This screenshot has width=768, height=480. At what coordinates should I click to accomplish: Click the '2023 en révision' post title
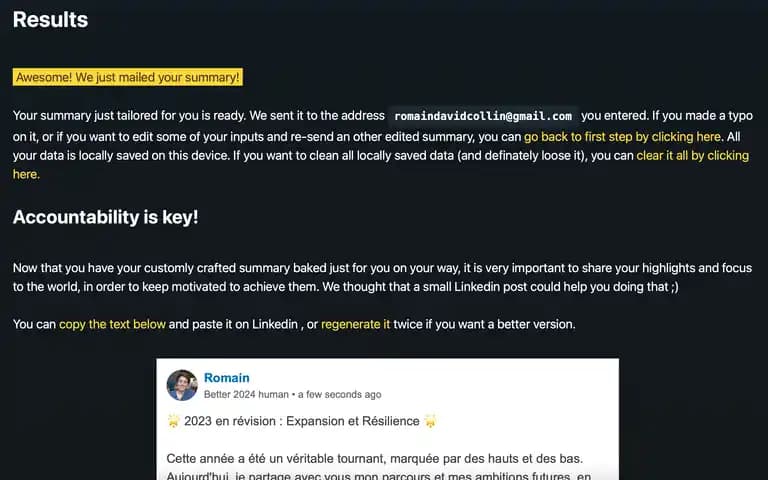click(x=302, y=421)
